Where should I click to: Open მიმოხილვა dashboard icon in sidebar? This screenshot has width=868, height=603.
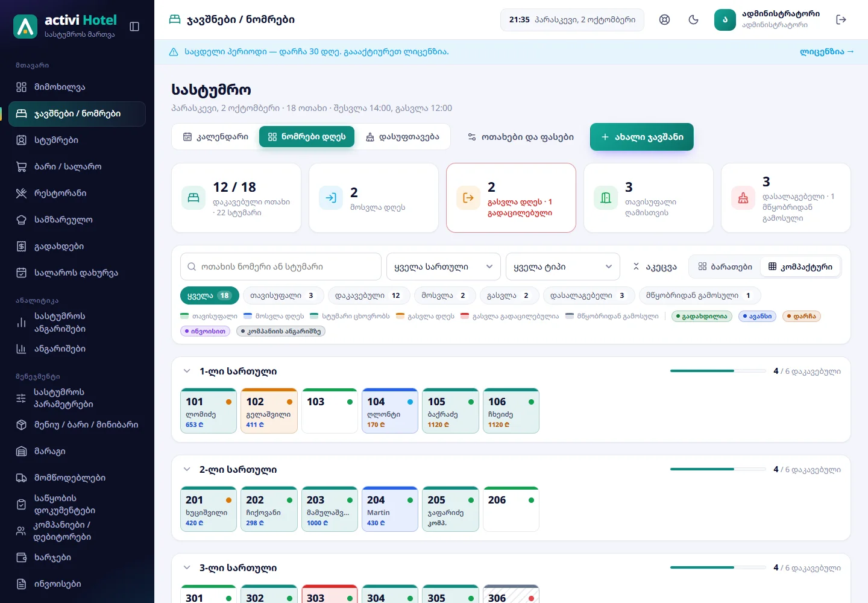22,87
